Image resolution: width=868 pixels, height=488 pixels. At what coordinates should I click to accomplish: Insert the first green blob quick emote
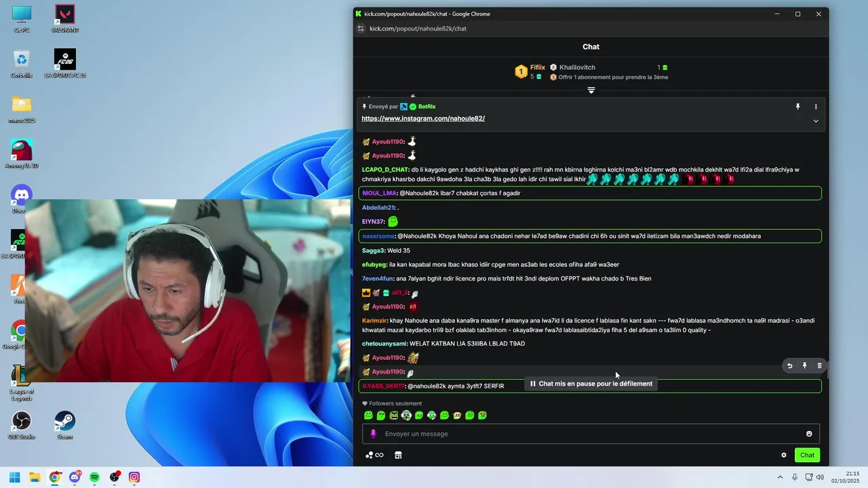coord(368,415)
